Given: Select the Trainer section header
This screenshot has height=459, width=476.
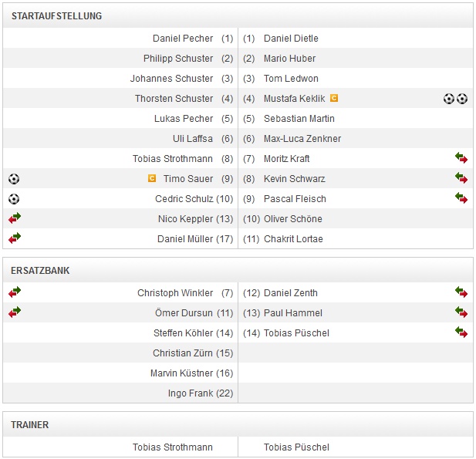Looking at the screenshot, I should tap(30, 425).
